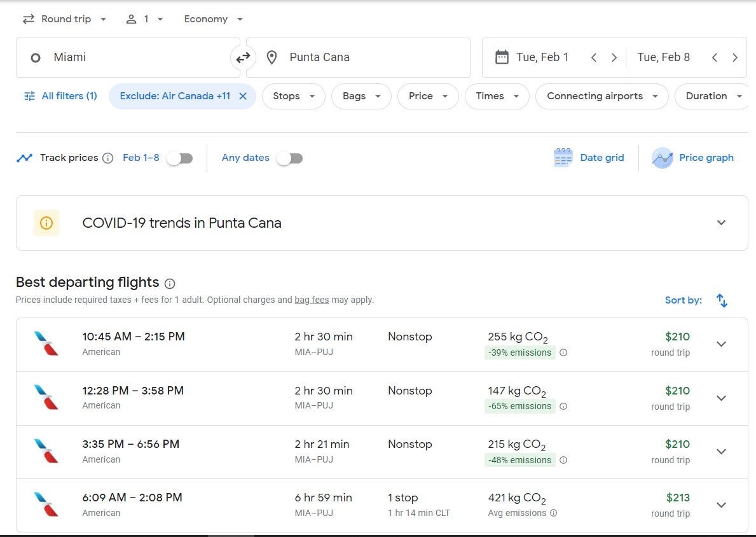Expand the 12:28 PM American flight details
Screen dimensions: 756x537
tap(721, 398)
